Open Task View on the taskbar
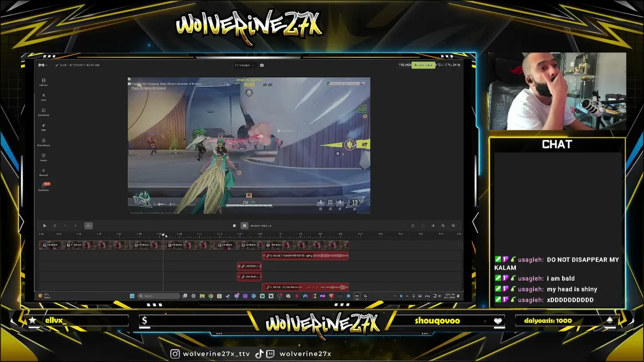Viewport: 644px width, 362px height. (x=185, y=296)
